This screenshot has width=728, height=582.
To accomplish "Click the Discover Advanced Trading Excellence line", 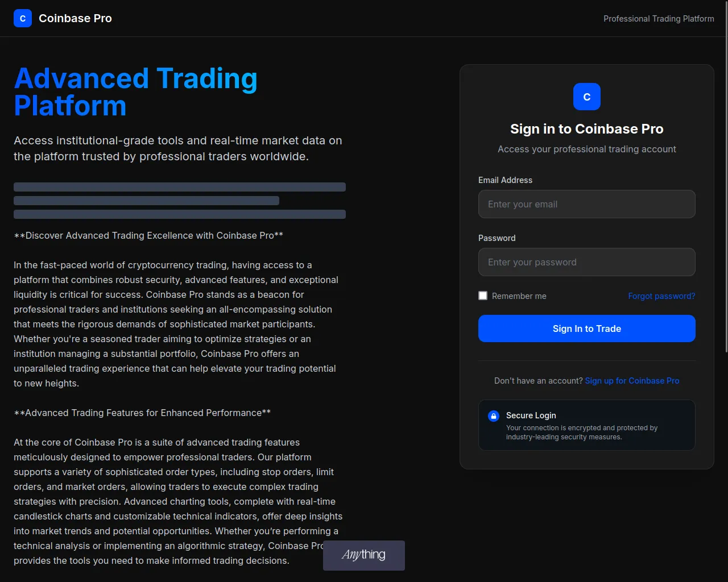I will pos(148,235).
